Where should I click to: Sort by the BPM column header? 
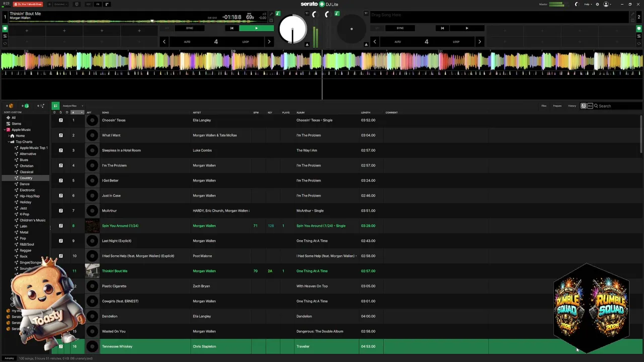click(256, 113)
